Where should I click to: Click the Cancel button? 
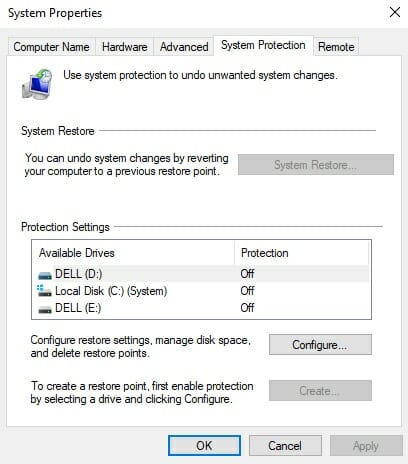pos(285,446)
